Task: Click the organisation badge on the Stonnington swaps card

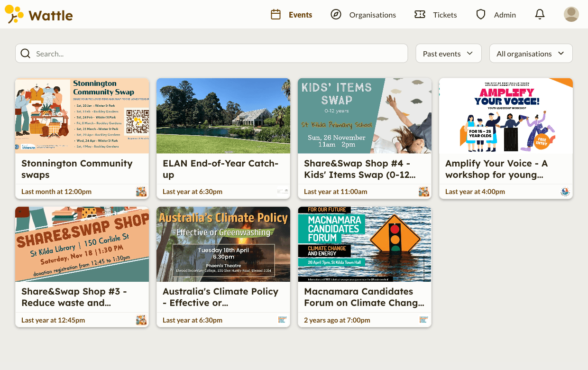Action: click(x=141, y=192)
